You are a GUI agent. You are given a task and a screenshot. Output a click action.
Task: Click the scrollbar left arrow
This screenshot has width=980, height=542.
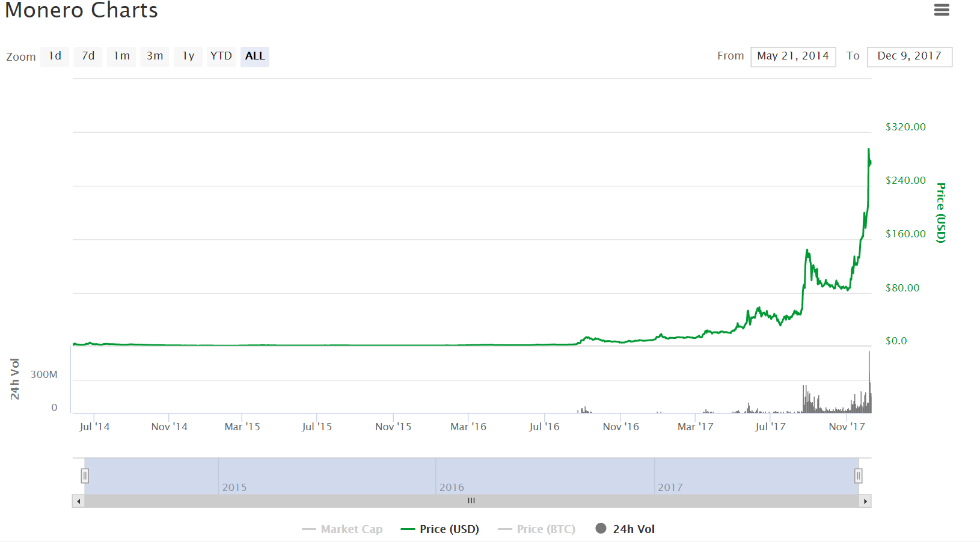(x=78, y=501)
